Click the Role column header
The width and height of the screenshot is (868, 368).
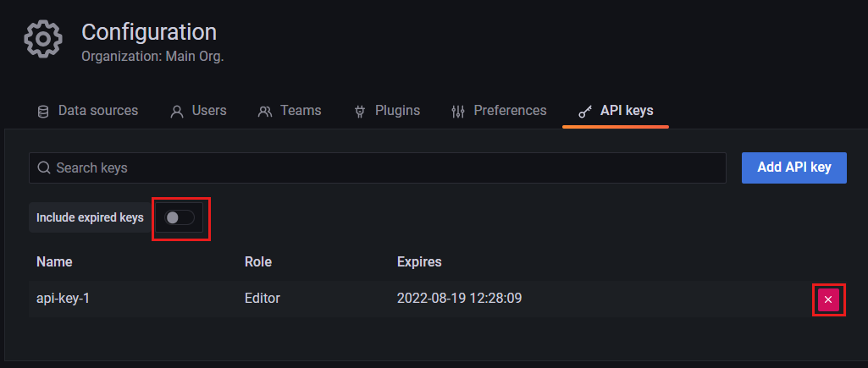tap(258, 261)
